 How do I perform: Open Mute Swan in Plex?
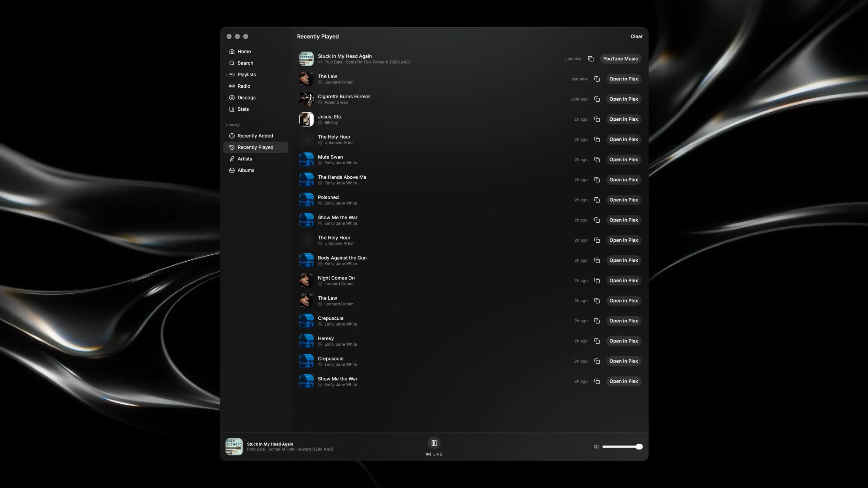pos(623,160)
